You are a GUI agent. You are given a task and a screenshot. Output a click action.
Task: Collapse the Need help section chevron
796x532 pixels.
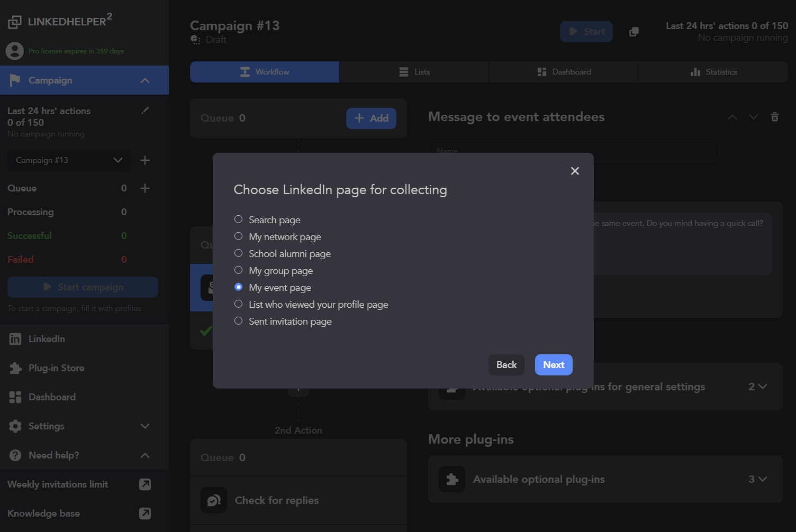(x=145, y=455)
